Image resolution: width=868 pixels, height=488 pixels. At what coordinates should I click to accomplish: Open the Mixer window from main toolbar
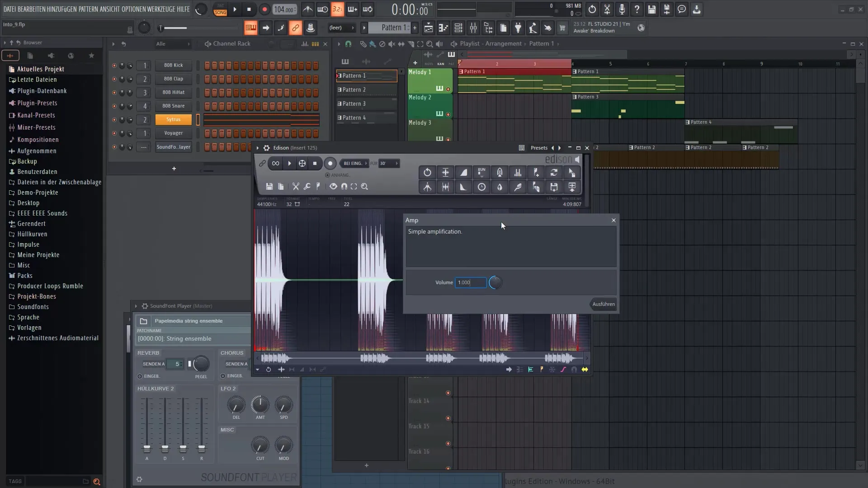473,28
